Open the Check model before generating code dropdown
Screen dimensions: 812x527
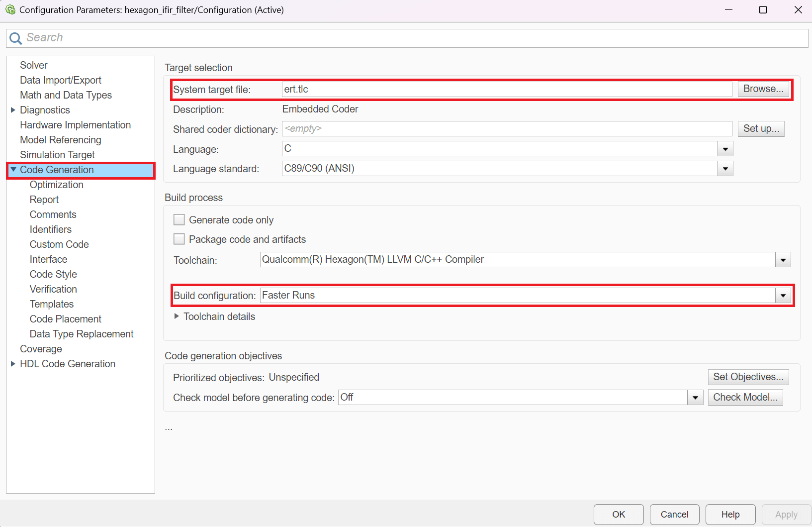(x=694, y=397)
